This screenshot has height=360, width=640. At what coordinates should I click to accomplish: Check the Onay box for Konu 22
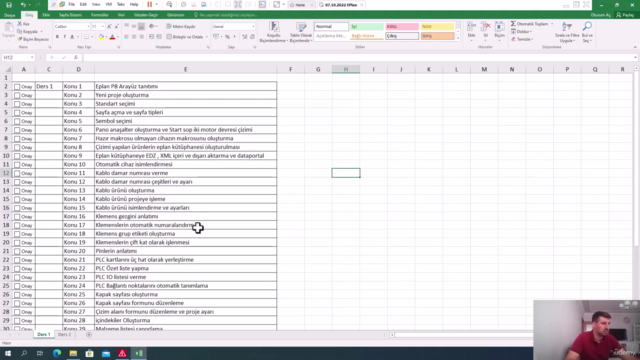click(x=17, y=269)
